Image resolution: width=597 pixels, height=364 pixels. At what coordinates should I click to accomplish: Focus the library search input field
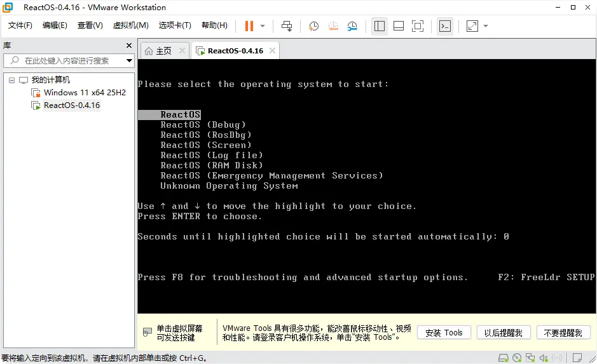click(x=69, y=60)
